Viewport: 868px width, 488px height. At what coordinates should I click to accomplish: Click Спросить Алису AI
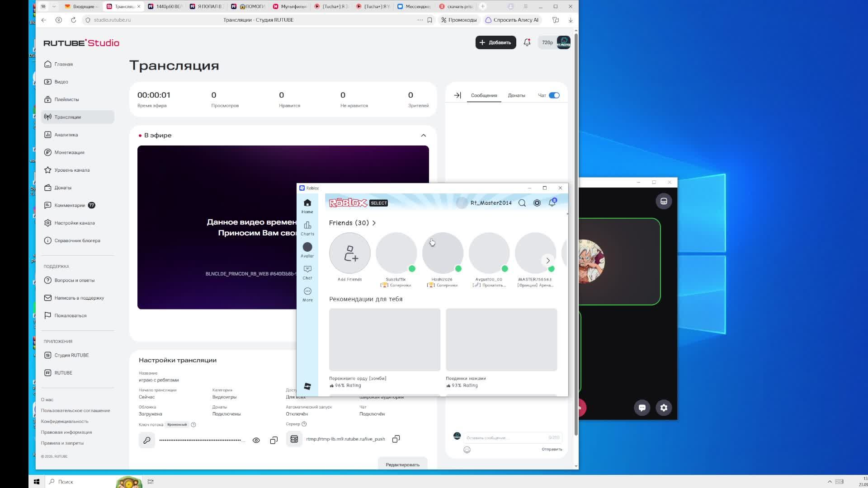click(512, 20)
